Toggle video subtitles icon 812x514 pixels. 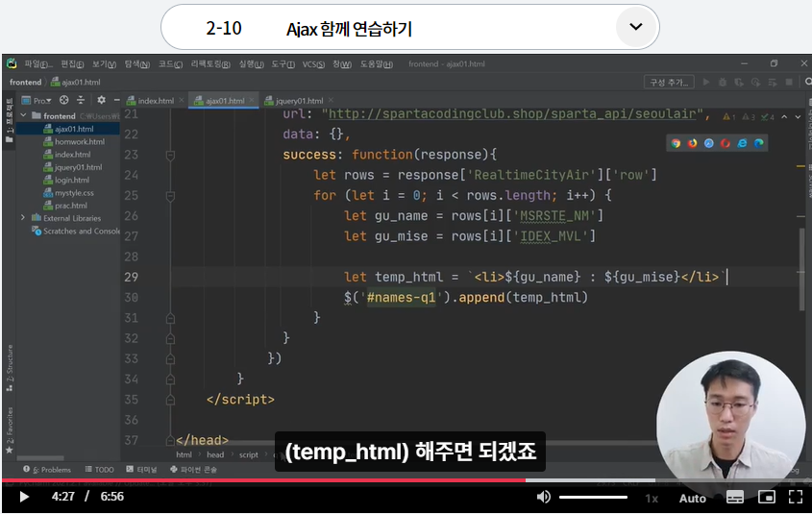pos(735,497)
